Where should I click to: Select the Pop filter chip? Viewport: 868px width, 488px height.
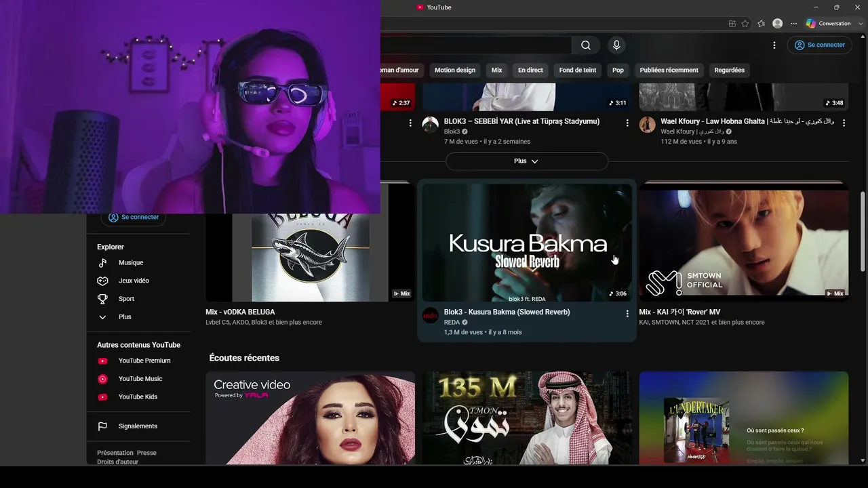pyautogui.click(x=618, y=70)
